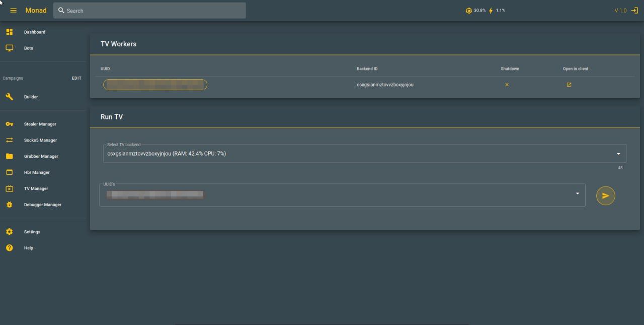Open Stealer Manager via the key icon
This screenshot has height=325, width=644.
9,124
